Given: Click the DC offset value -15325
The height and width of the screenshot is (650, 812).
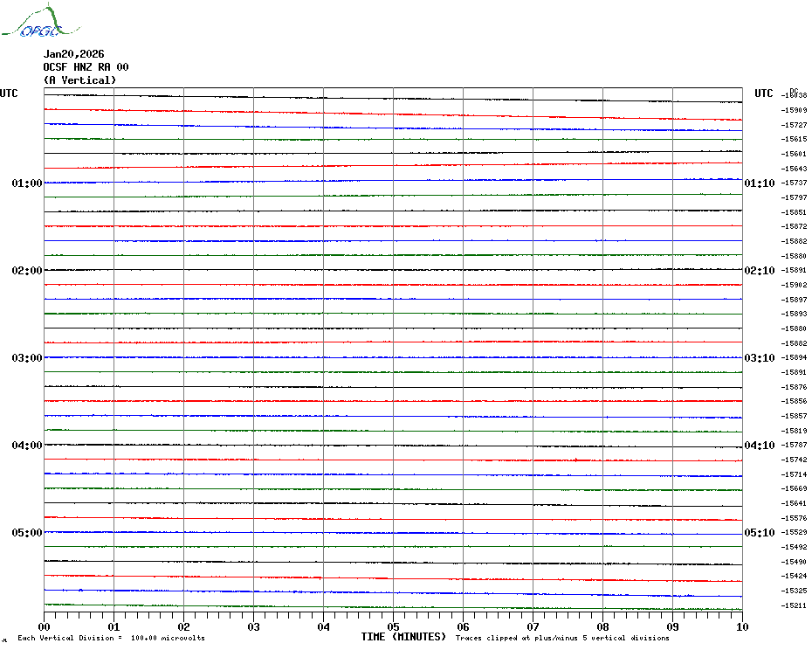Looking at the screenshot, I should tap(794, 591).
